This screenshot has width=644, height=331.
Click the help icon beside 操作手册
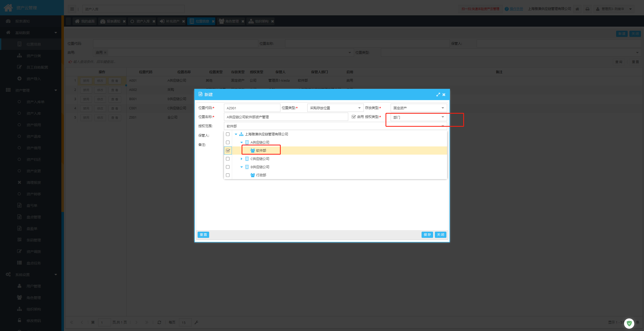click(x=506, y=9)
